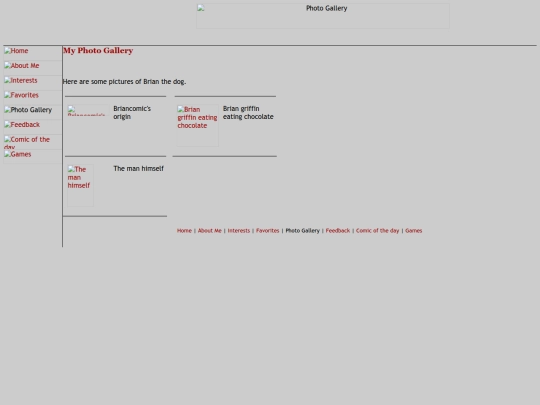Viewport: 540px width, 405px height.
Task: Click the Photo Gallery banner image
Action: [323, 16]
